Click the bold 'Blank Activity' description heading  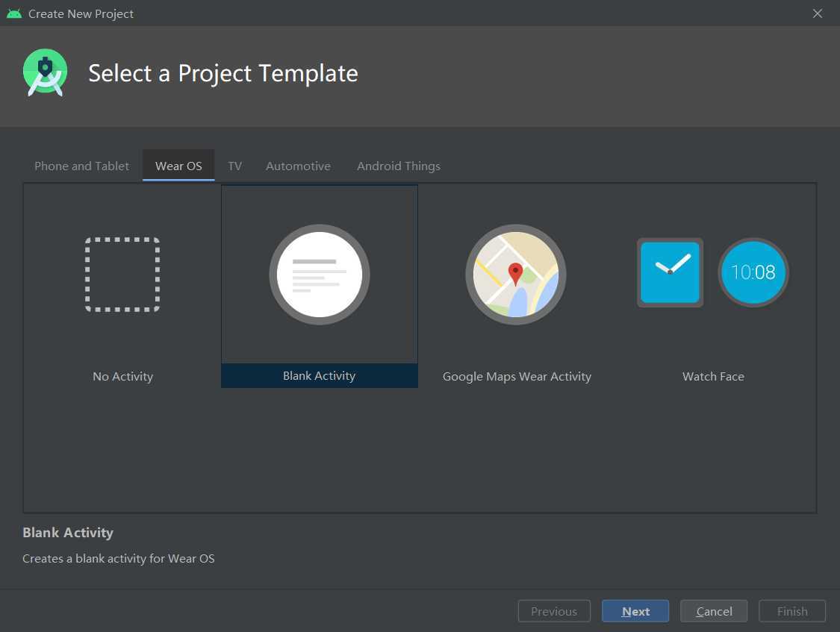[68, 533]
